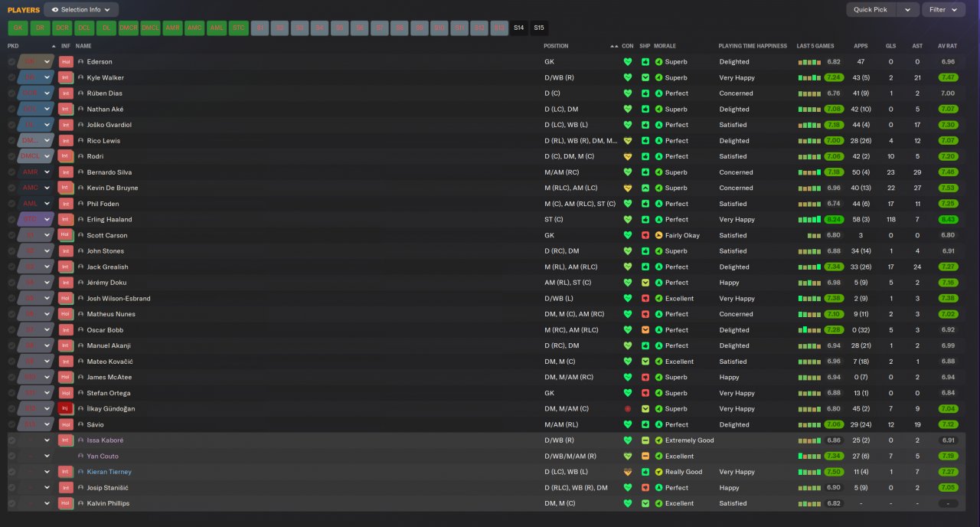Click the player icon beside Kieran Tierney's name
Image resolution: width=980 pixels, height=527 pixels.
[x=80, y=472]
